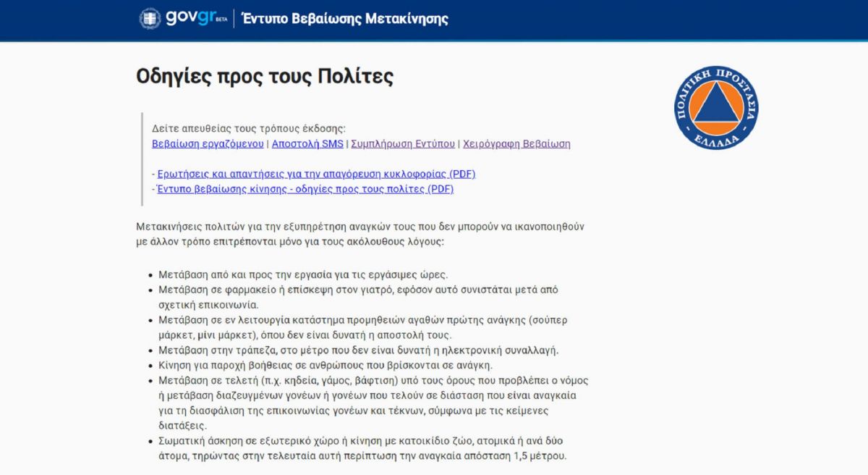The width and height of the screenshot is (868, 475).
Task: Click the intro paragraph starting 'Μετακινήσεις πολιτών'
Action: 359,234
